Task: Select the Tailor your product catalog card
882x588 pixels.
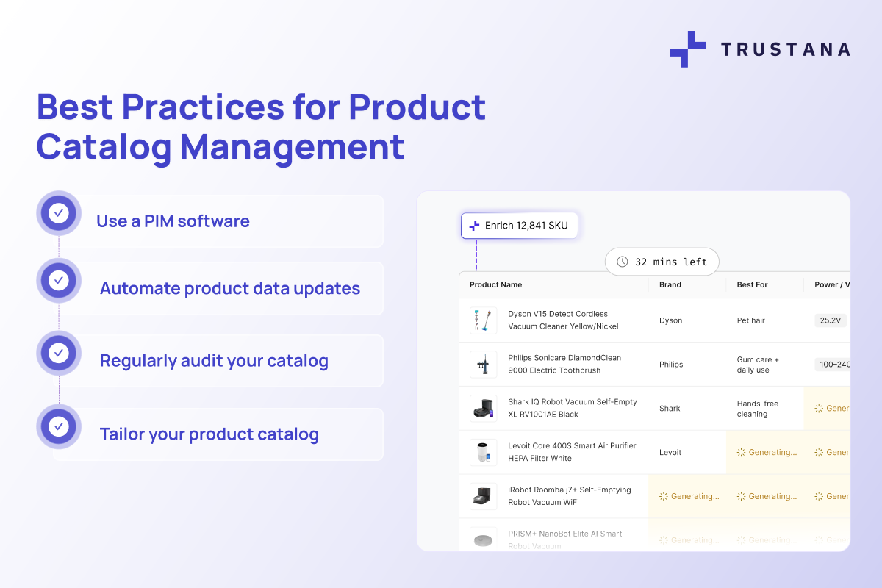Action: pyautogui.click(x=218, y=434)
